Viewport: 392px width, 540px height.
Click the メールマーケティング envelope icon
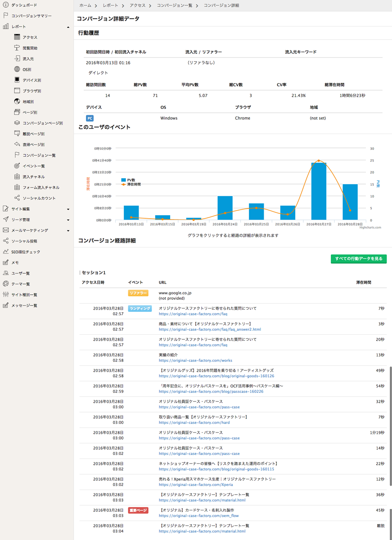6,230
